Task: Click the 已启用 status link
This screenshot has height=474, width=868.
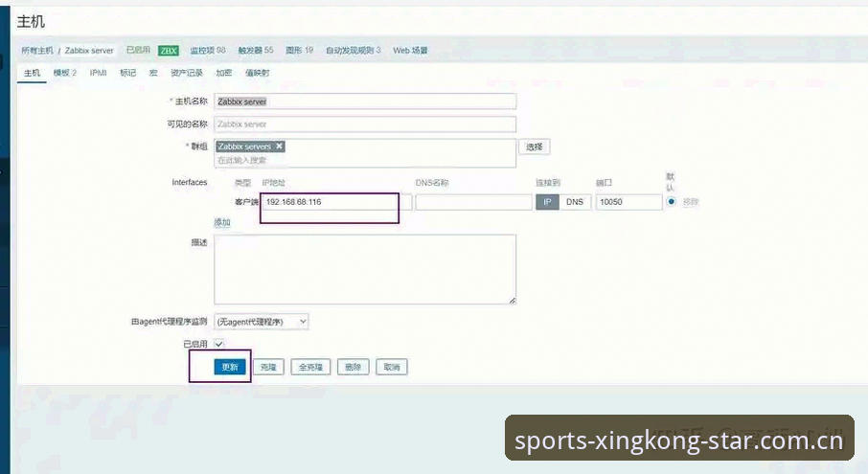Action: coord(138,50)
